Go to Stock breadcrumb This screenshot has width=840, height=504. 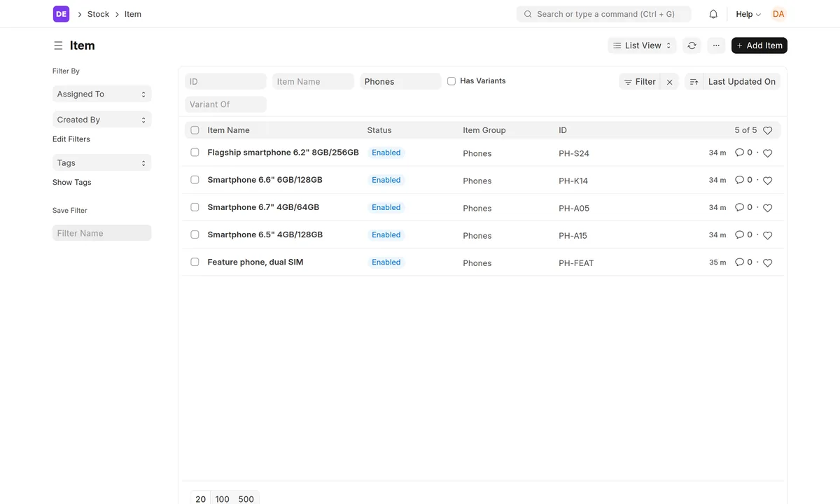point(98,14)
